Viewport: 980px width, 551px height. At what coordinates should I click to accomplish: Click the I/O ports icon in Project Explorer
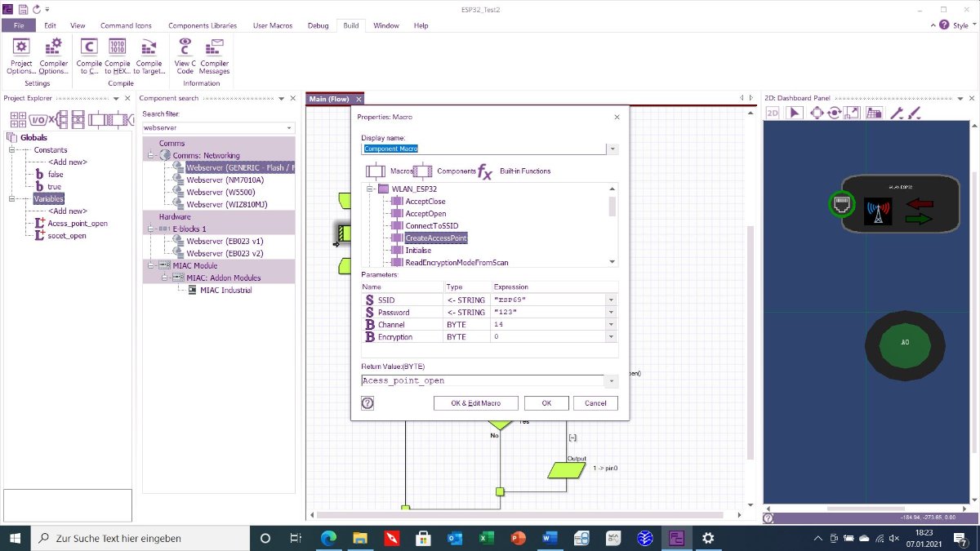tap(38, 119)
